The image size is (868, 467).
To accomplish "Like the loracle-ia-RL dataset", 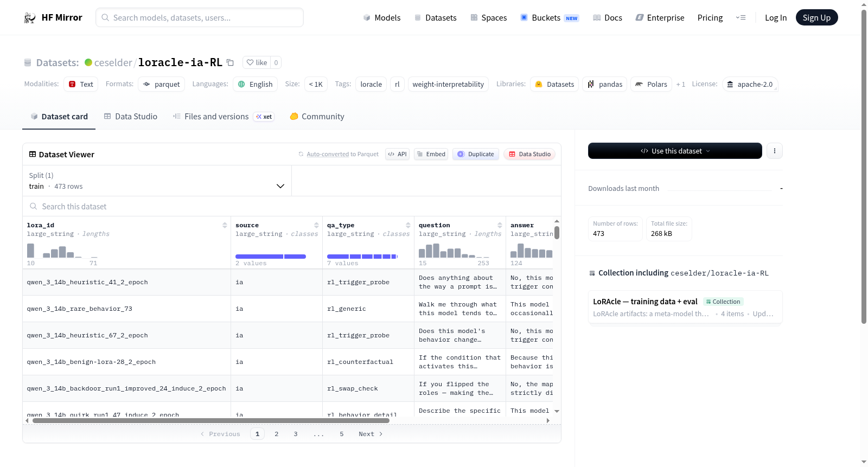I will [257, 62].
